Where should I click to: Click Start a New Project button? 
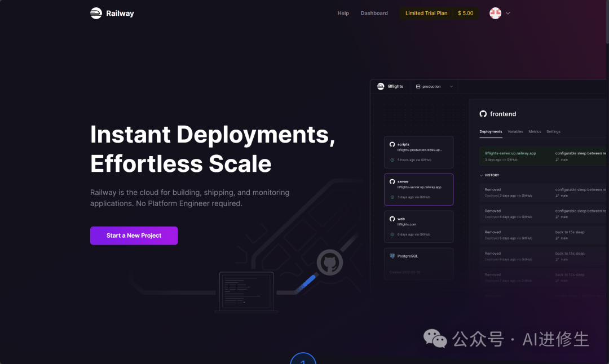point(134,236)
